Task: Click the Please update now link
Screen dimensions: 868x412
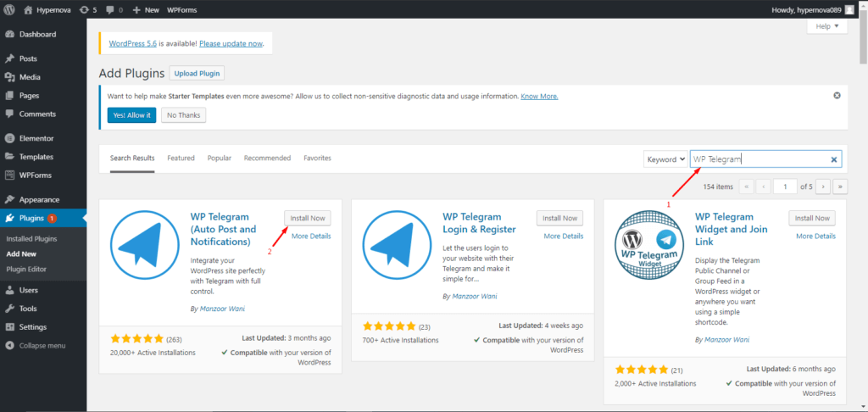Action: pos(231,43)
